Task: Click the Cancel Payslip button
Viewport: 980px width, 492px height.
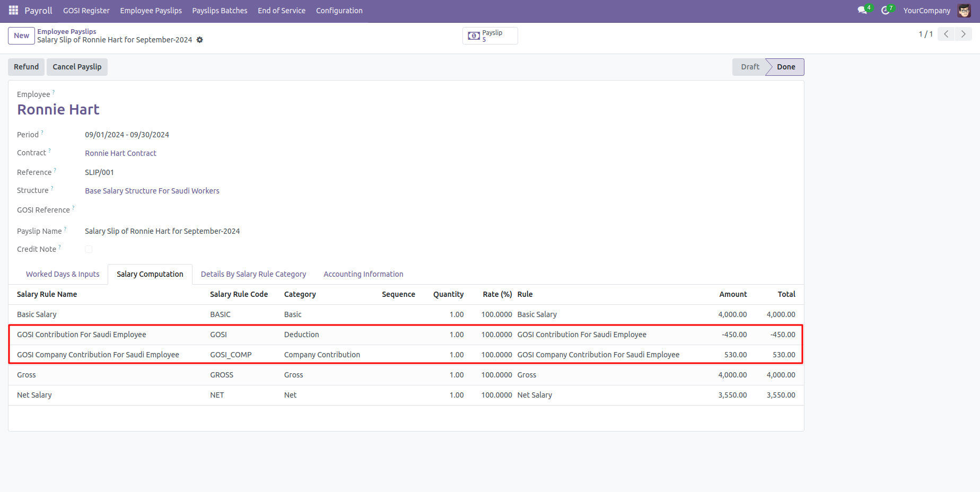Action: click(77, 67)
